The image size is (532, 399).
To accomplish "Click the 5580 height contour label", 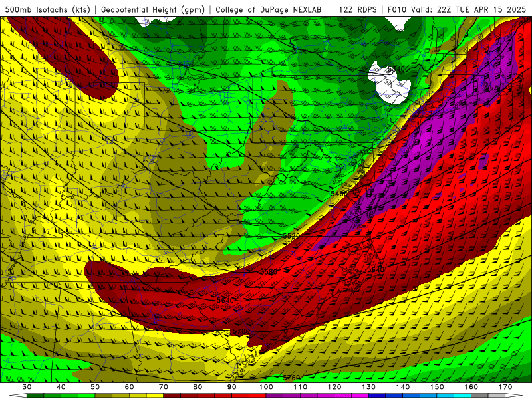I will [x=269, y=272].
